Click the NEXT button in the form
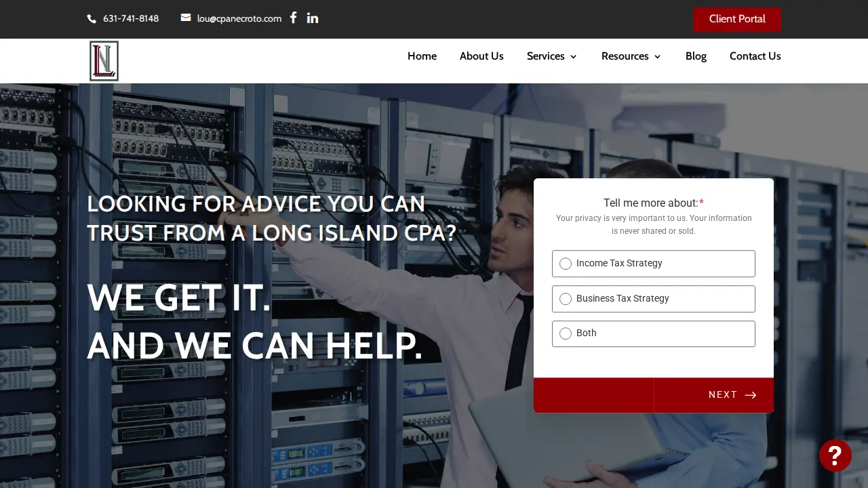The height and width of the screenshot is (488, 868). [713, 395]
